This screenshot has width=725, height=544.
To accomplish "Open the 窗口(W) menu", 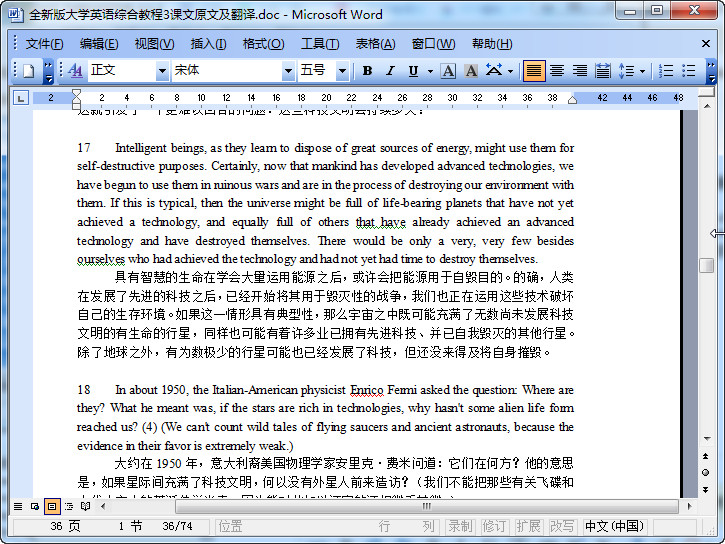I will point(433,44).
